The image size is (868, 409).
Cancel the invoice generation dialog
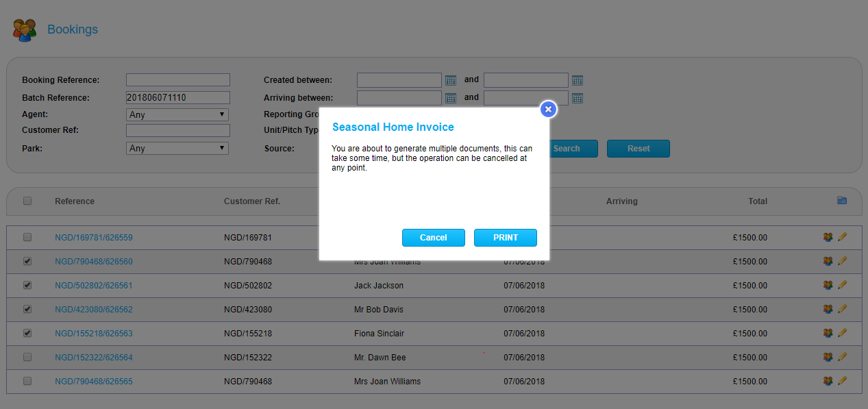click(x=433, y=238)
